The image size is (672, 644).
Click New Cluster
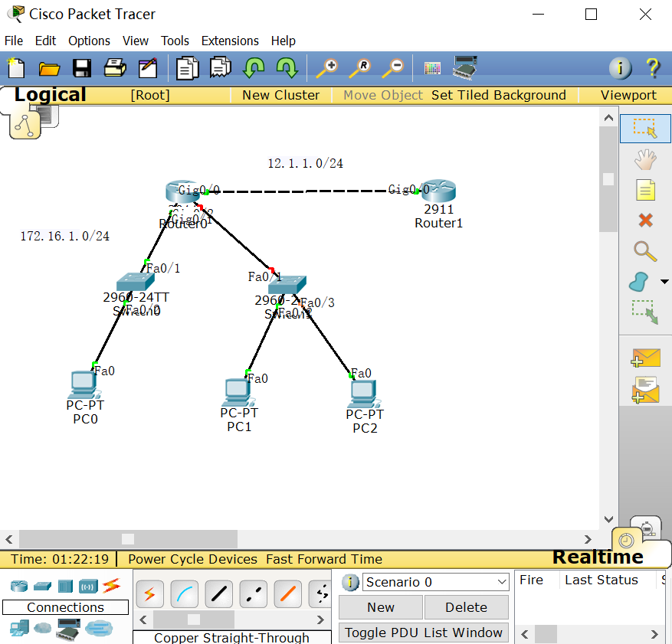[280, 95]
